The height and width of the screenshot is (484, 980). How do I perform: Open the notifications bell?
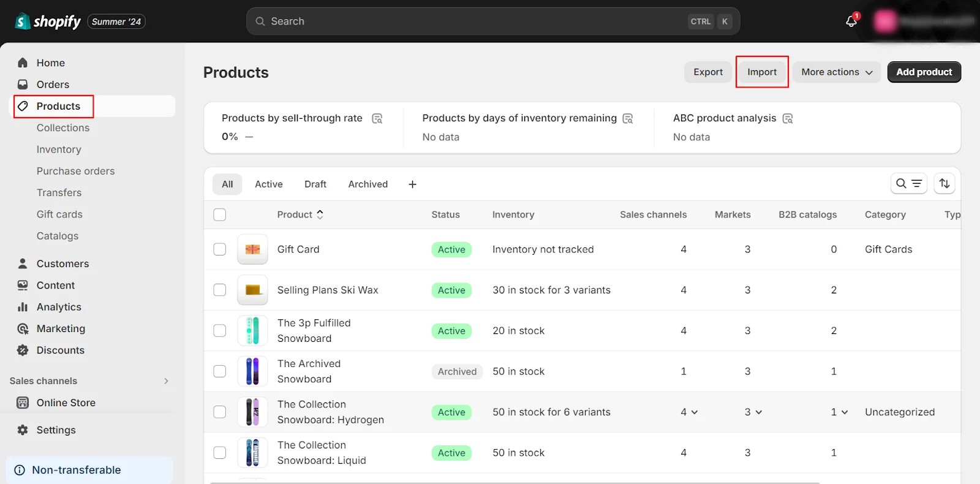tap(851, 21)
